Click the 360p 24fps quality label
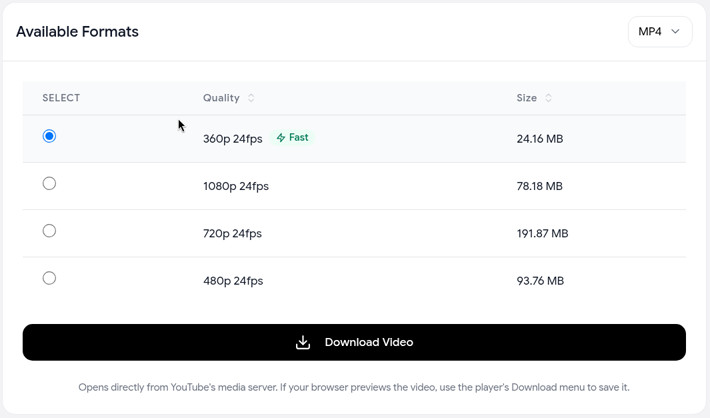 233,139
